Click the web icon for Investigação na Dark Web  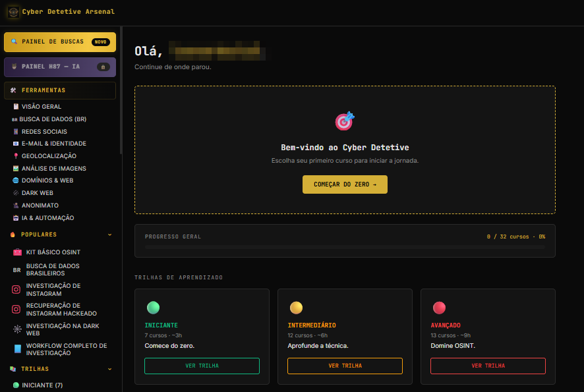pyautogui.click(x=17, y=329)
